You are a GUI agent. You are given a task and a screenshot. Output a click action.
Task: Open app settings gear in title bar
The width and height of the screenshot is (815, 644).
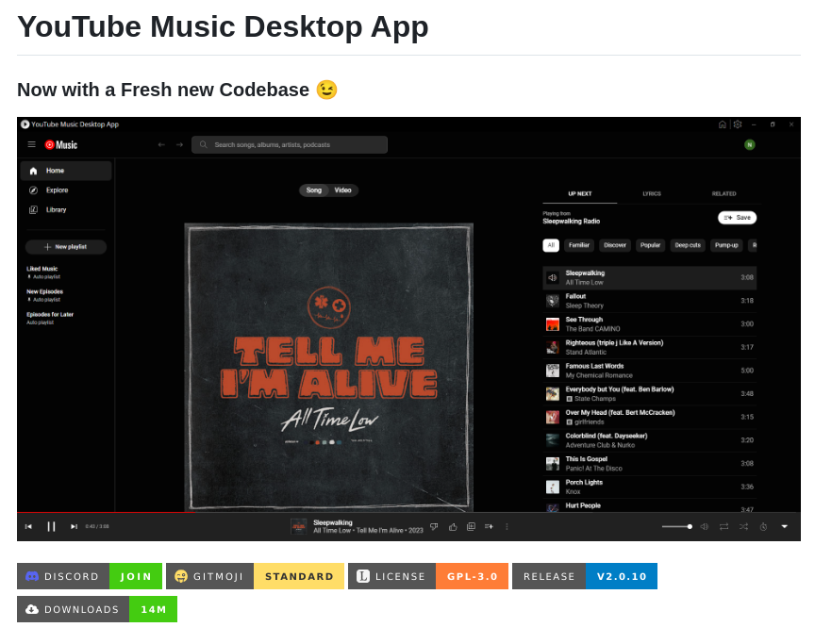point(738,124)
